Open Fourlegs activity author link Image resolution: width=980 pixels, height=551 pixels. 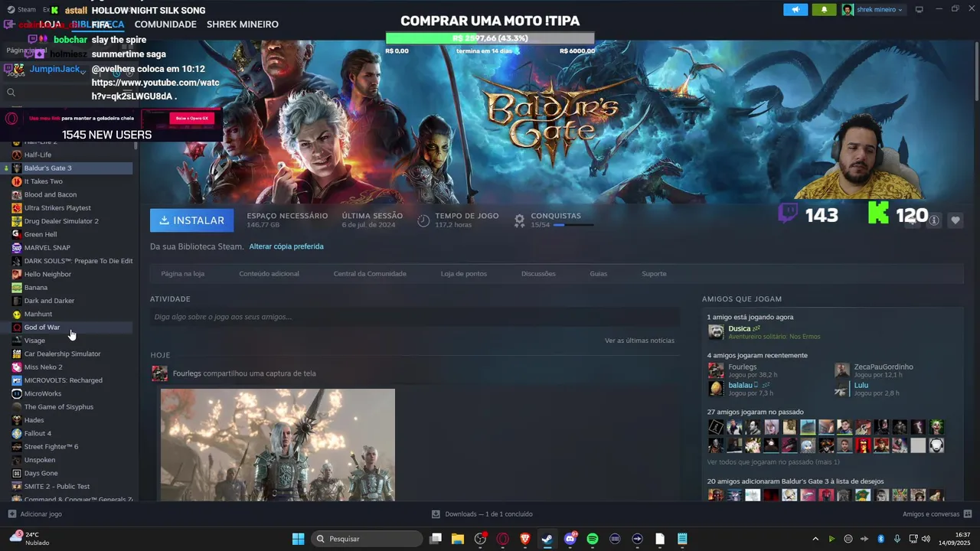coord(187,373)
